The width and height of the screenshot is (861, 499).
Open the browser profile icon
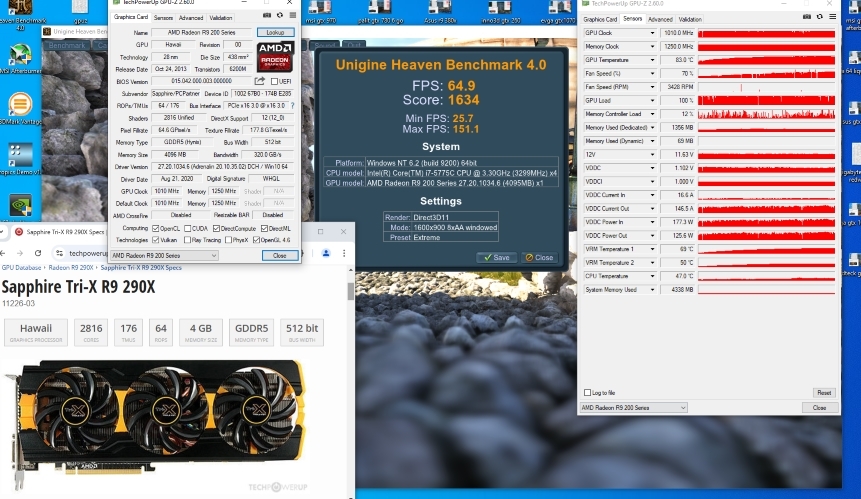(326, 253)
